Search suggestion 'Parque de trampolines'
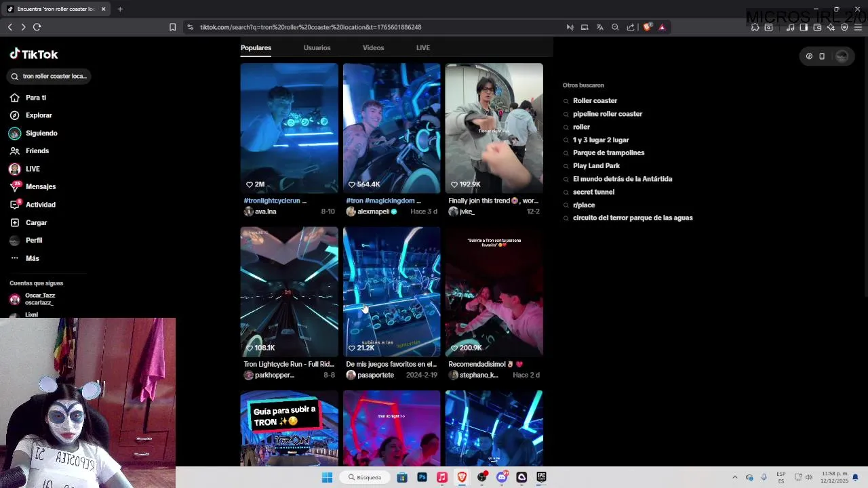This screenshot has height=488, width=868. pyautogui.click(x=608, y=153)
